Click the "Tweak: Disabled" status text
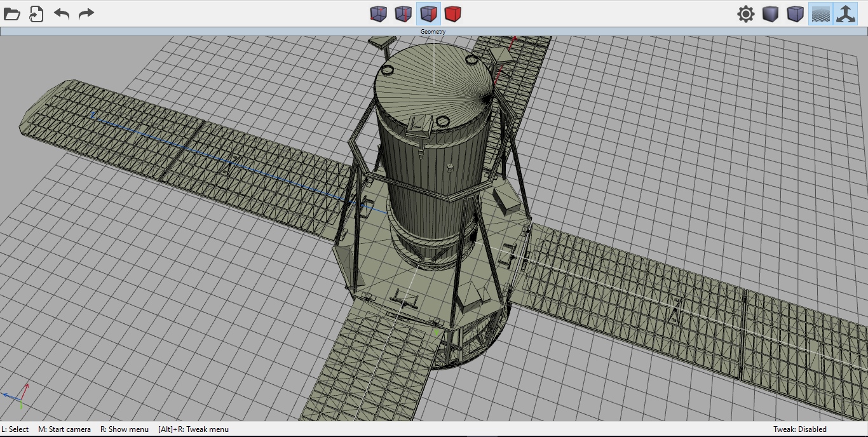The image size is (868, 437). tap(800, 429)
